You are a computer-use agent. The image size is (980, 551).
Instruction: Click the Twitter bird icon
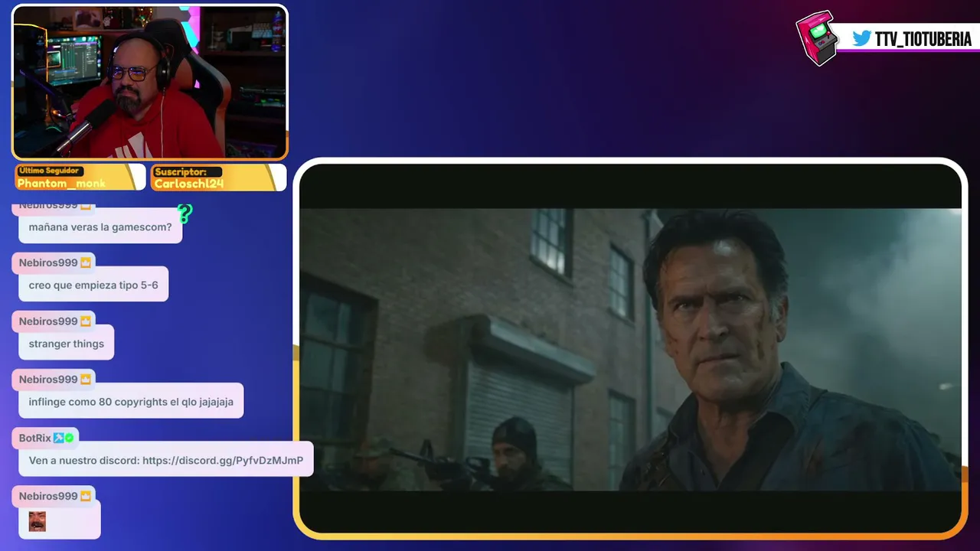[x=861, y=39]
